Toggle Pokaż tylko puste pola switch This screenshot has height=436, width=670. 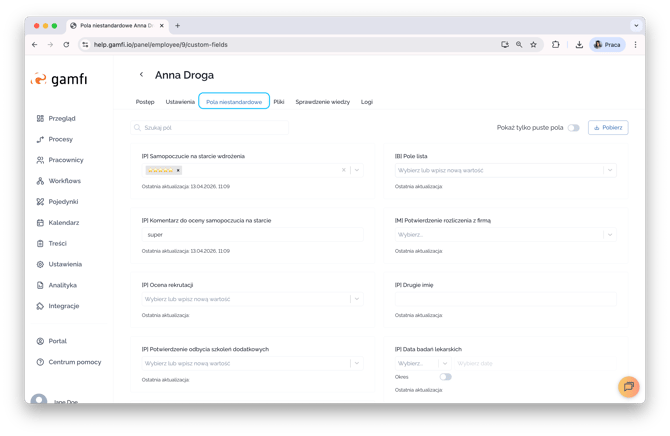pyautogui.click(x=573, y=128)
